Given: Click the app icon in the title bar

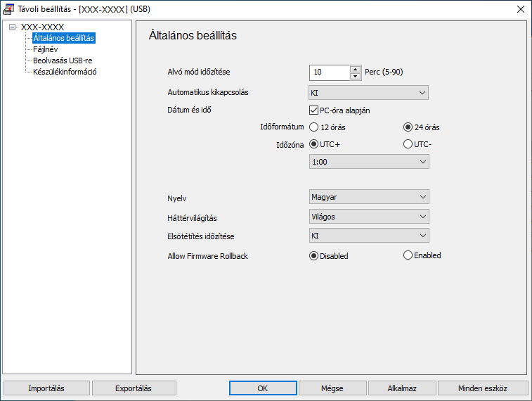Looking at the screenshot, I should 8,9.
